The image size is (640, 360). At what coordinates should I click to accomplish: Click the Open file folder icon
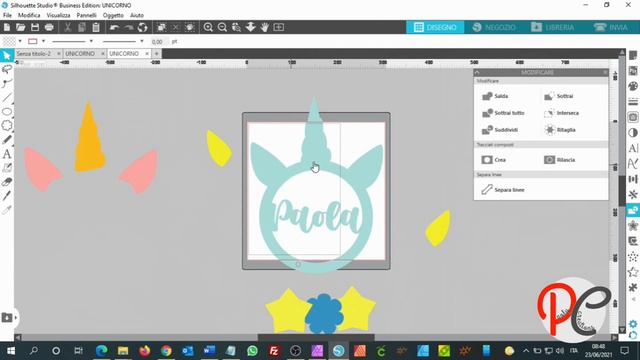coord(21,27)
